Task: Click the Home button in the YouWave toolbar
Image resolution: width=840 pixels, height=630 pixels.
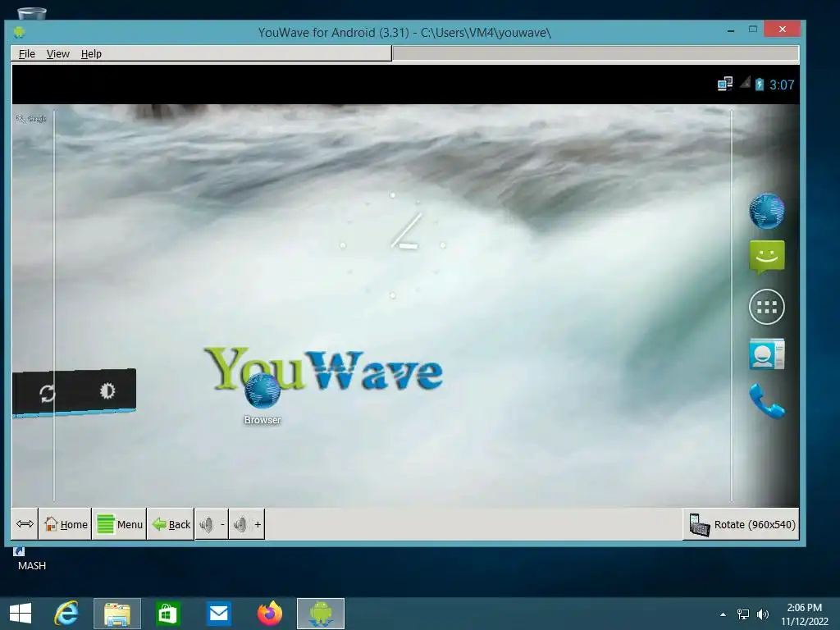Action: pos(66,524)
